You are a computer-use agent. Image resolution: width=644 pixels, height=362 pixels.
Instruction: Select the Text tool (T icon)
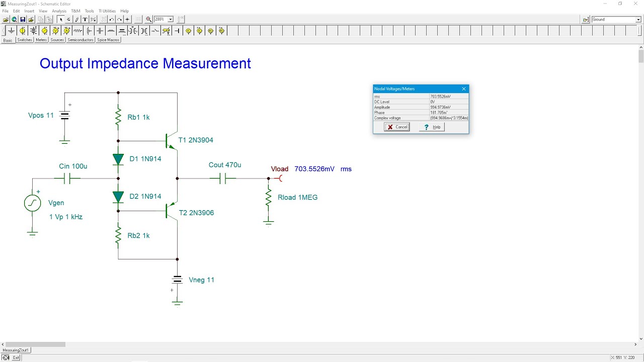tap(85, 19)
